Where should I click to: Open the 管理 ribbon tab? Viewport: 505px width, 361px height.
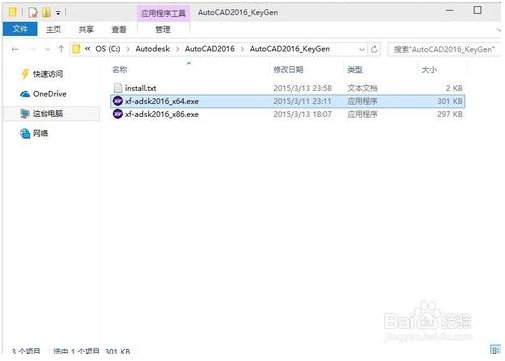click(163, 30)
